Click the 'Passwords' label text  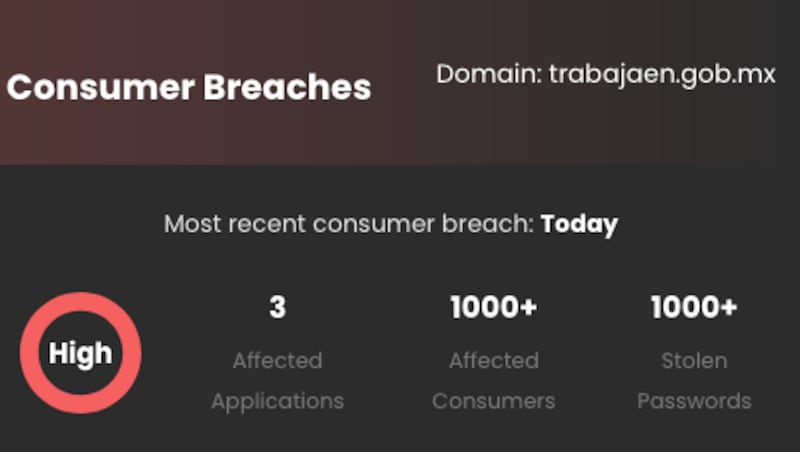[694, 401]
